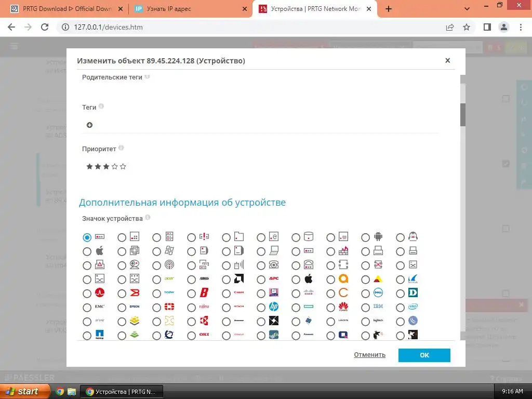The height and width of the screenshot is (399, 532).
Task: Select radio button beside the Hitachi logo
Action: tap(227, 308)
